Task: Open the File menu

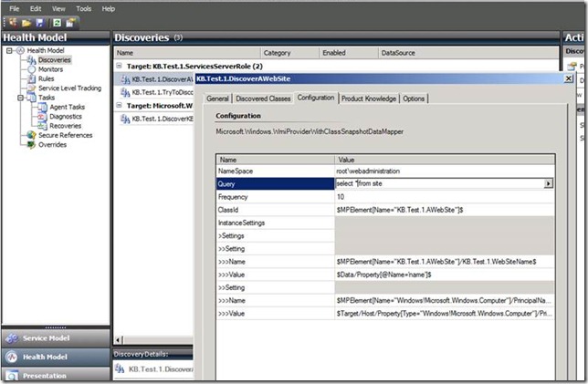Action: point(15,8)
